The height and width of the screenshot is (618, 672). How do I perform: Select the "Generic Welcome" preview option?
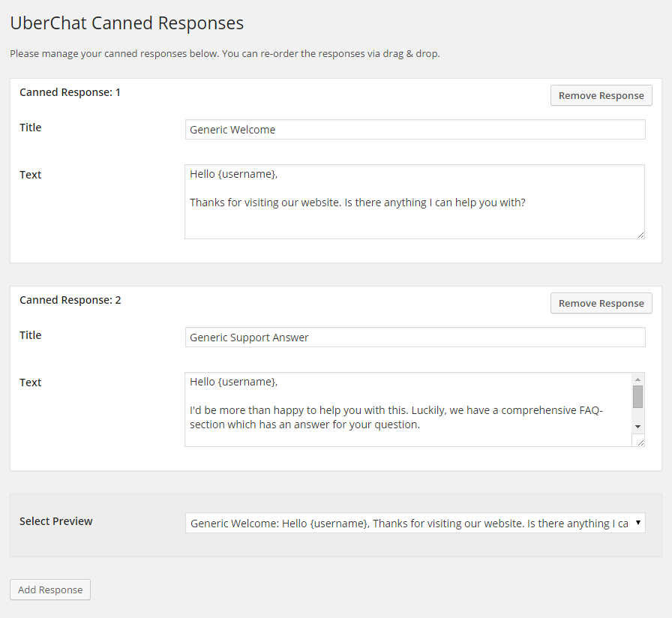coord(415,523)
